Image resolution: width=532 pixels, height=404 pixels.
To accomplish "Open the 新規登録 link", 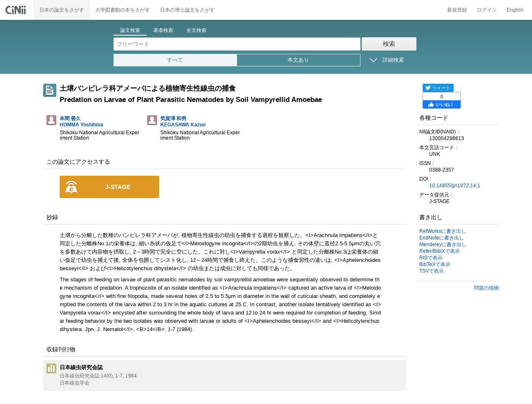I will click(x=457, y=10).
